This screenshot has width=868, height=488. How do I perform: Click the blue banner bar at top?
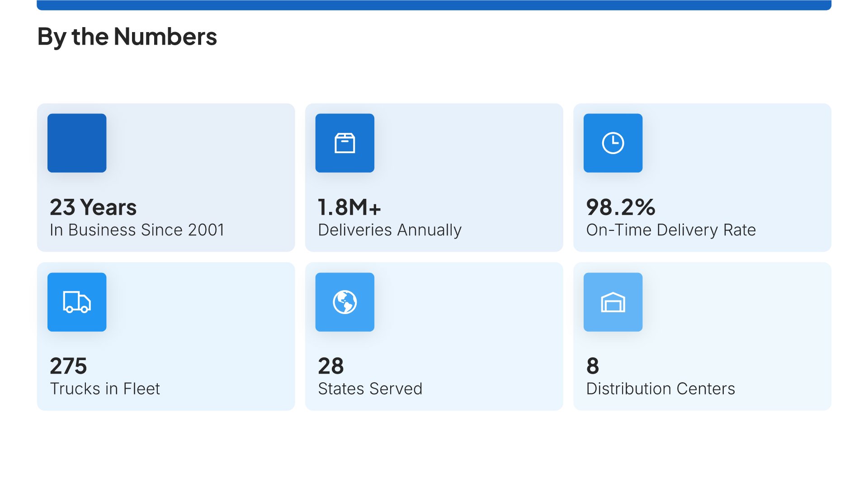click(x=434, y=5)
